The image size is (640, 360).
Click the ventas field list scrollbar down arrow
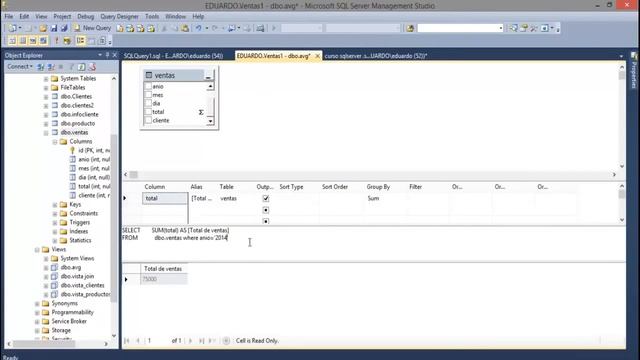210,121
